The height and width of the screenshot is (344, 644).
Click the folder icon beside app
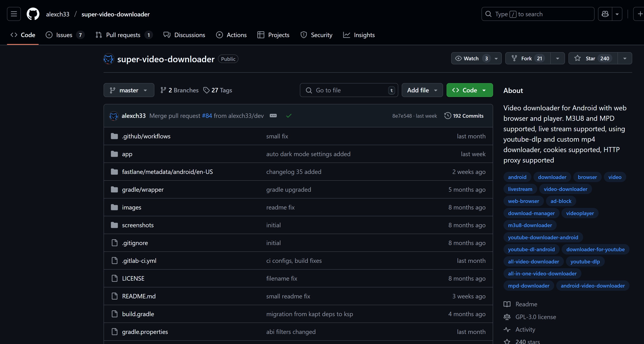(114, 154)
